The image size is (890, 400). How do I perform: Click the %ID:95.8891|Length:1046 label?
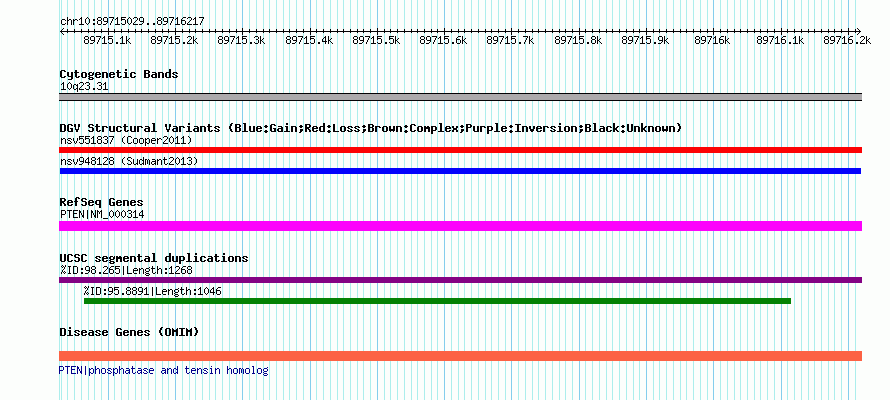[153, 291]
